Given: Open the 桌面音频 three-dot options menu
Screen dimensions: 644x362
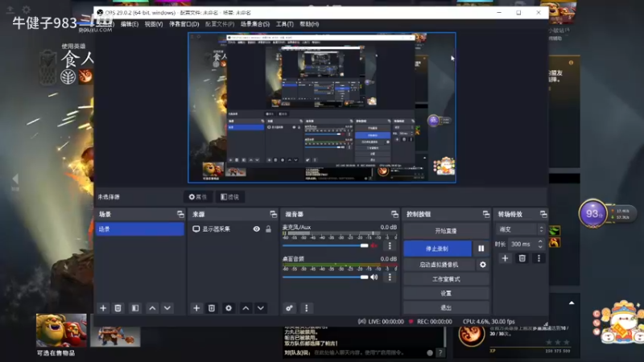Looking at the screenshot, I should [x=390, y=277].
